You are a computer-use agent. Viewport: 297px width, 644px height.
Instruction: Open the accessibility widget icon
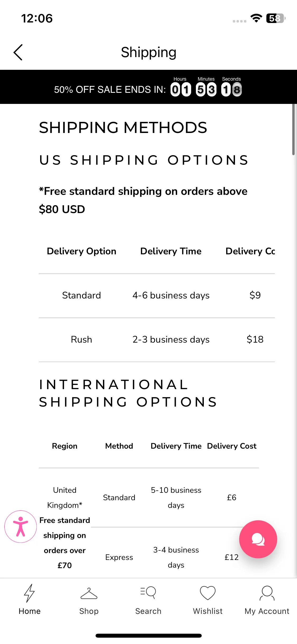(x=21, y=527)
